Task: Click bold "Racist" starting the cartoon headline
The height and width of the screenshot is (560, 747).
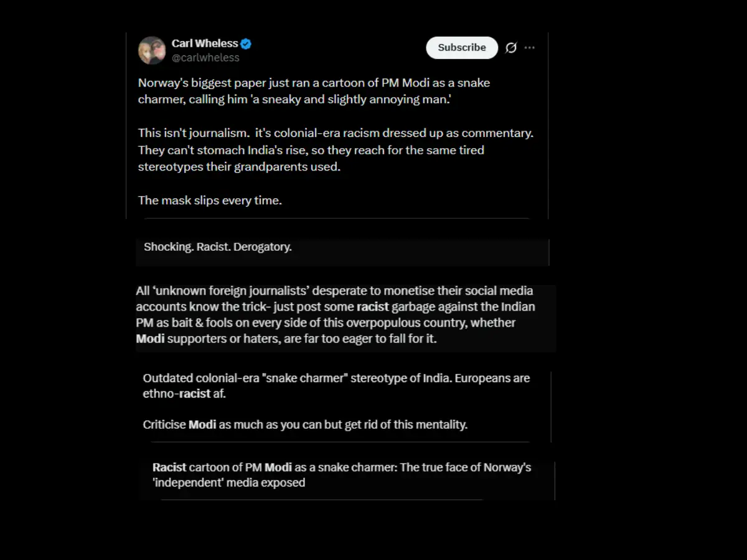Action: point(169,467)
